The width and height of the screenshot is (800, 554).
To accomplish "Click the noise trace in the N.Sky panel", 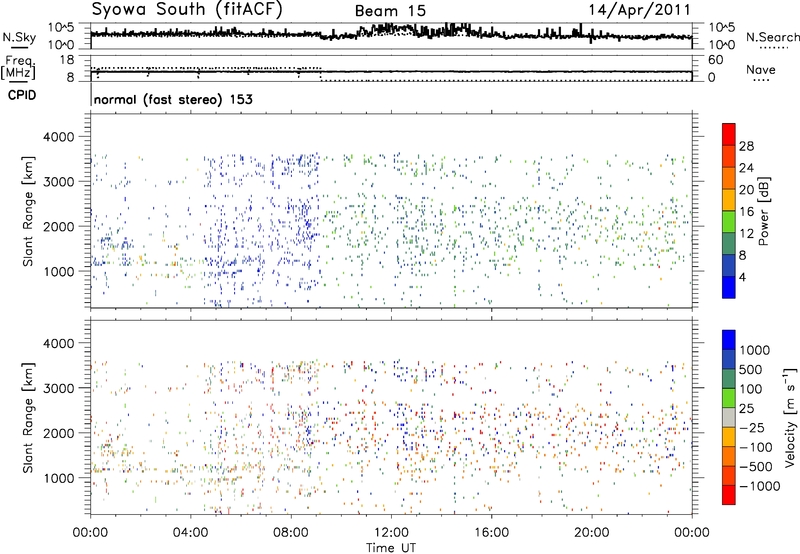I will coord(391,33).
